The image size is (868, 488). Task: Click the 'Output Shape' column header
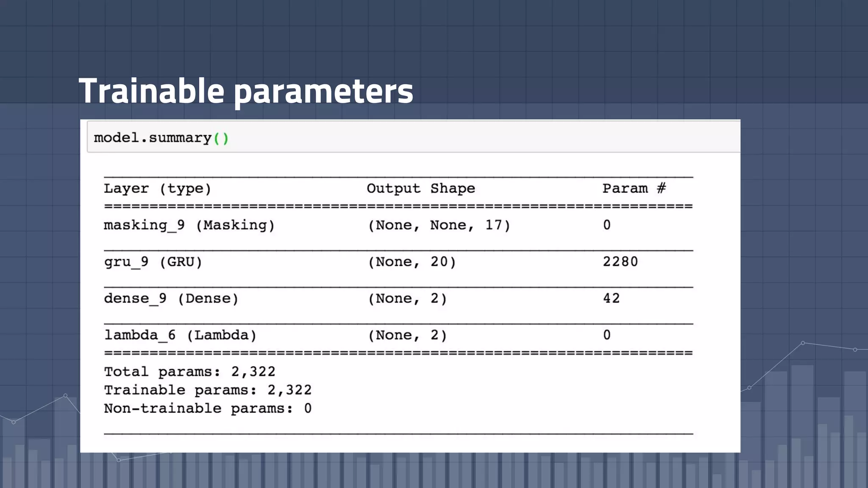(421, 189)
